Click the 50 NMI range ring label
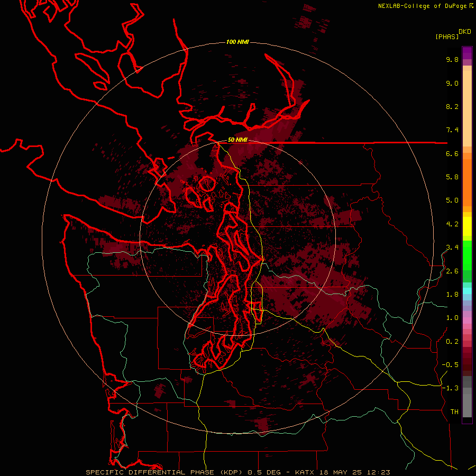Screen dimensions: 476x476 [x=237, y=140]
